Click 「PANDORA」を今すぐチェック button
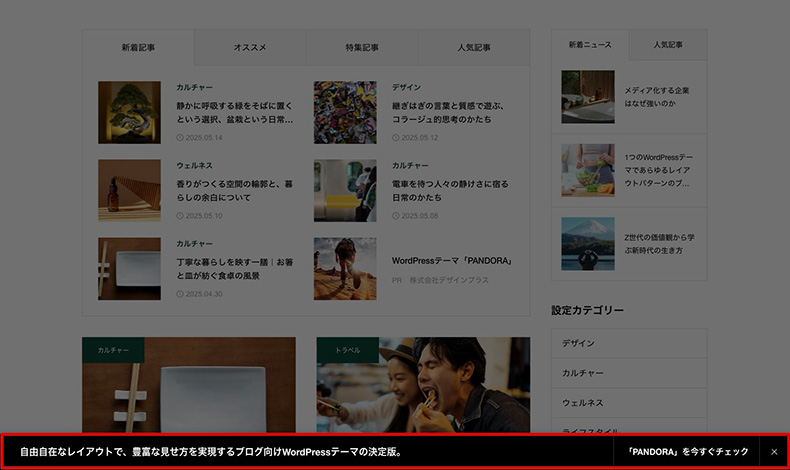The height and width of the screenshot is (470, 790). [687, 452]
